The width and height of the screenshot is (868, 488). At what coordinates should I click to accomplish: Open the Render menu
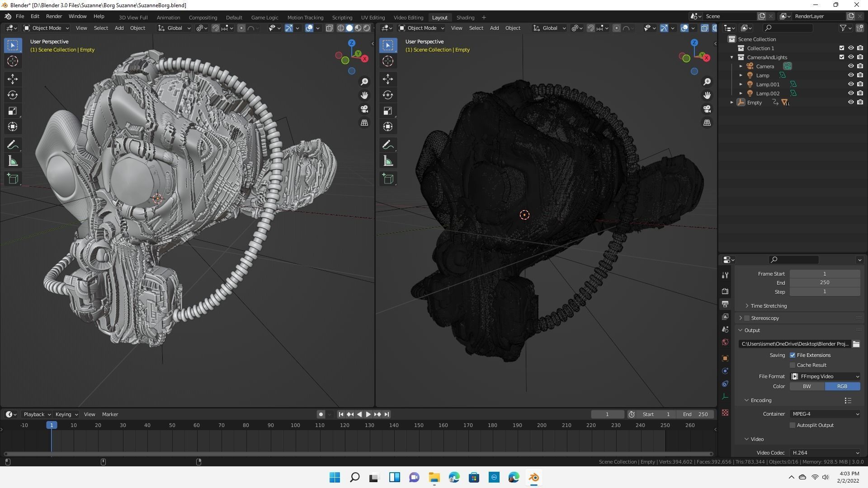(54, 17)
